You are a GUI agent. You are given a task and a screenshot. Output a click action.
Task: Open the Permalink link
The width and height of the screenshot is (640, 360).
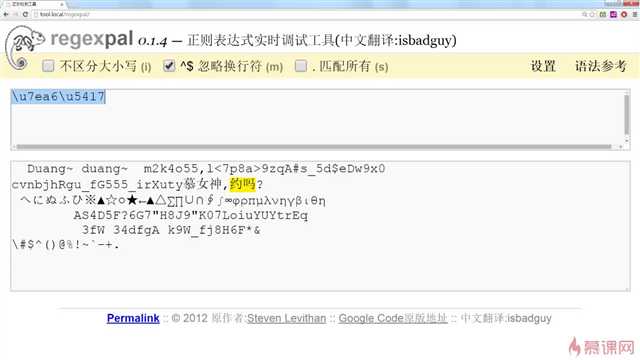133,318
